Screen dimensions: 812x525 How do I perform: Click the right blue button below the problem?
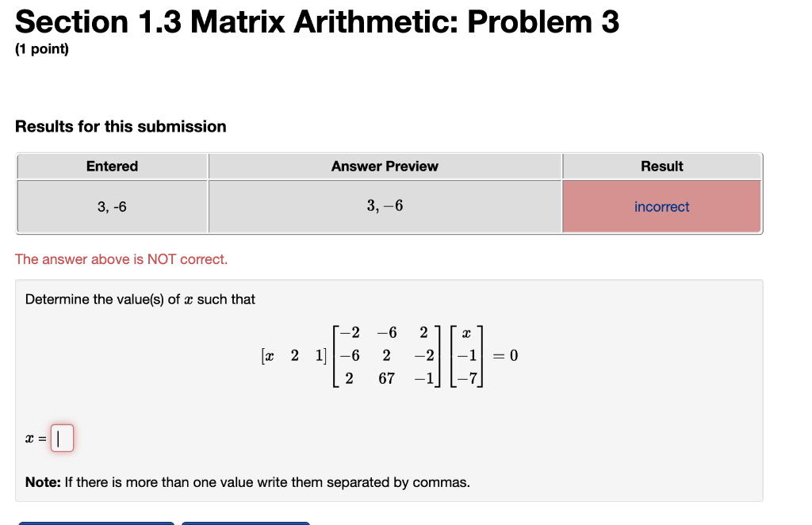(244, 523)
